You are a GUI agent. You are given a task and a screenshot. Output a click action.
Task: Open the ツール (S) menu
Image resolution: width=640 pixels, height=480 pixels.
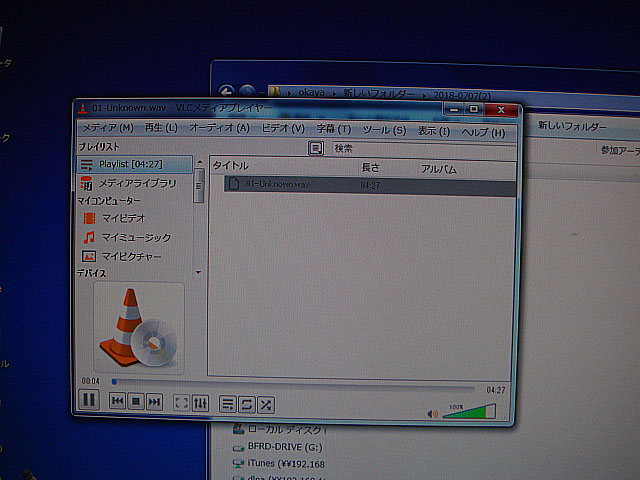click(x=384, y=130)
